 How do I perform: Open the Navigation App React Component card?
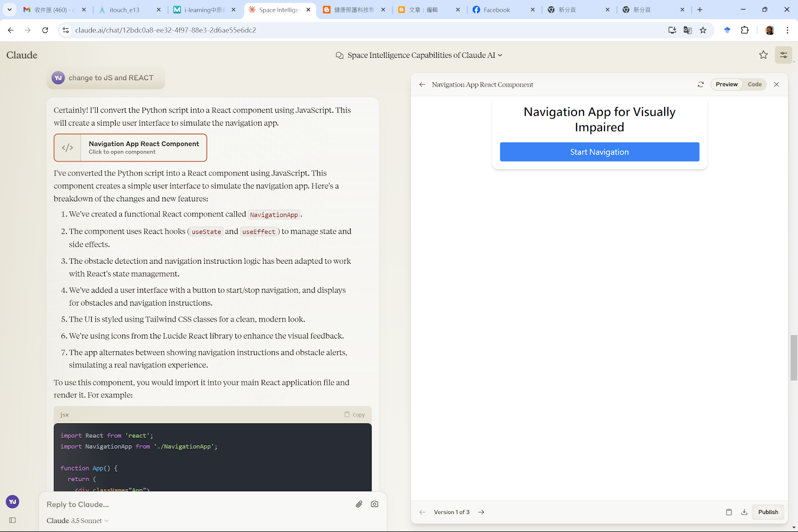click(130, 148)
